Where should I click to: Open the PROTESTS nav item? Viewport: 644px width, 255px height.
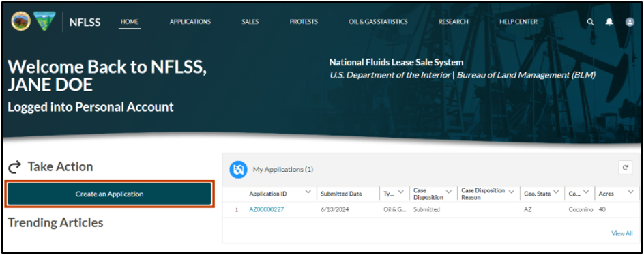[304, 22]
